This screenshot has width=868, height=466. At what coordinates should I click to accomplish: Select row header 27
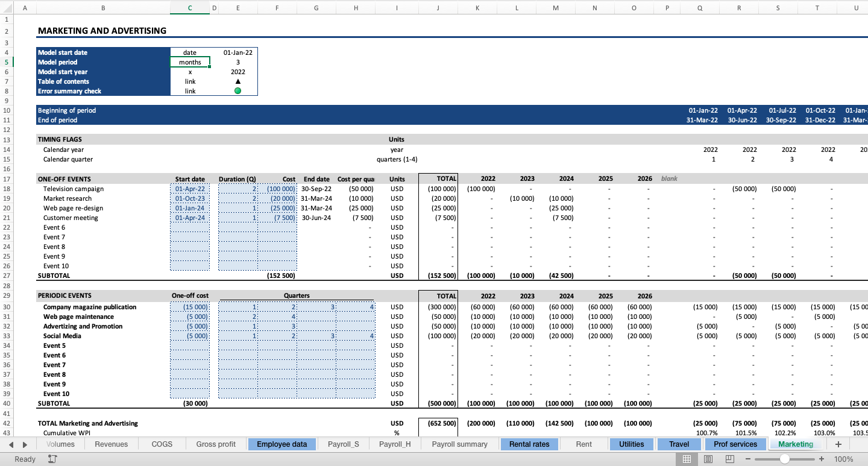point(7,276)
